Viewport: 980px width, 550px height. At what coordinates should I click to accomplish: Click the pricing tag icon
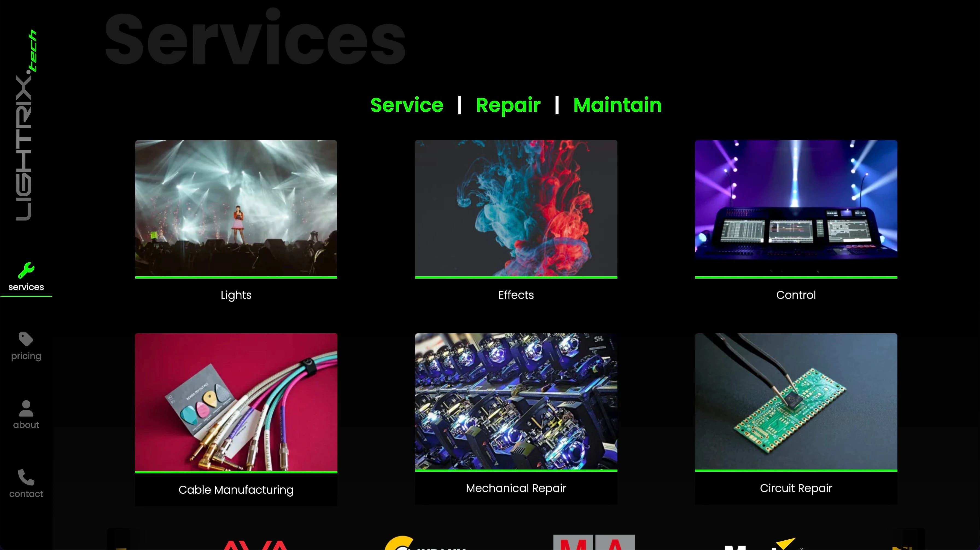[26, 338]
